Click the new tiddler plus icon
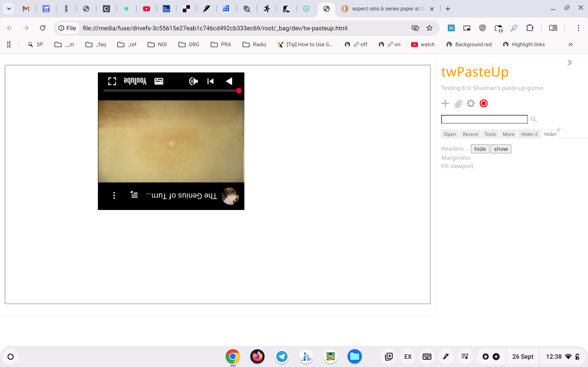 click(445, 103)
